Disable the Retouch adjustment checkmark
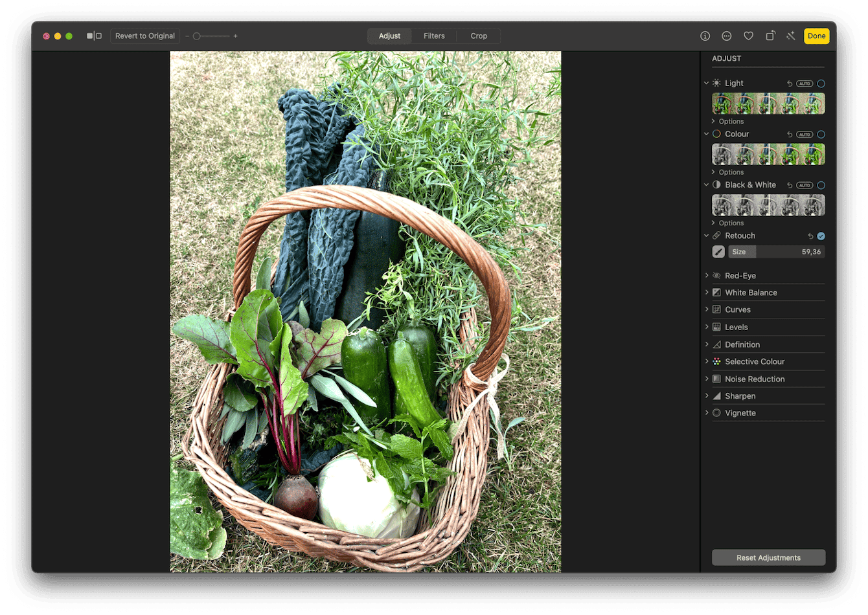The height and width of the screenshot is (615, 868). coord(821,236)
